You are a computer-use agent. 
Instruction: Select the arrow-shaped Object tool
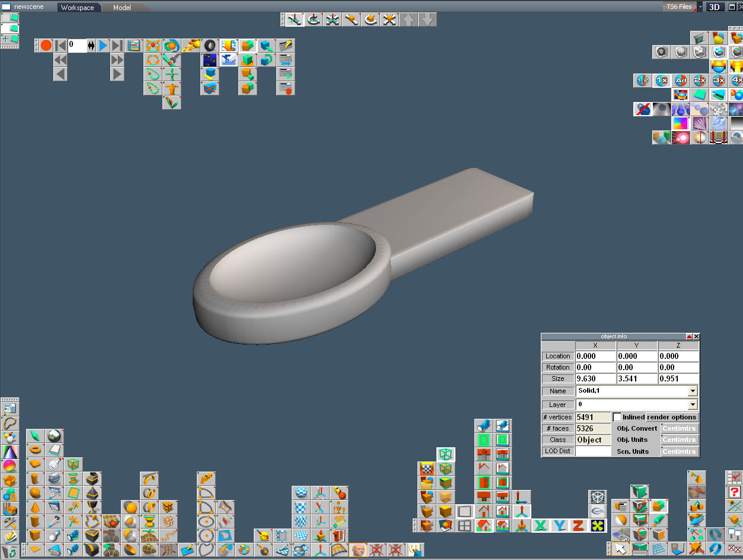click(621, 549)
